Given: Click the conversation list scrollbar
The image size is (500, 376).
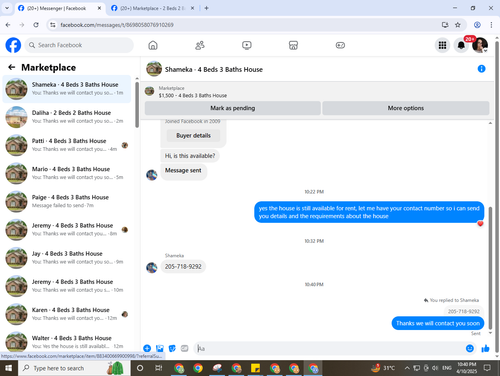Looking at the screenshot, I should 137,104.
